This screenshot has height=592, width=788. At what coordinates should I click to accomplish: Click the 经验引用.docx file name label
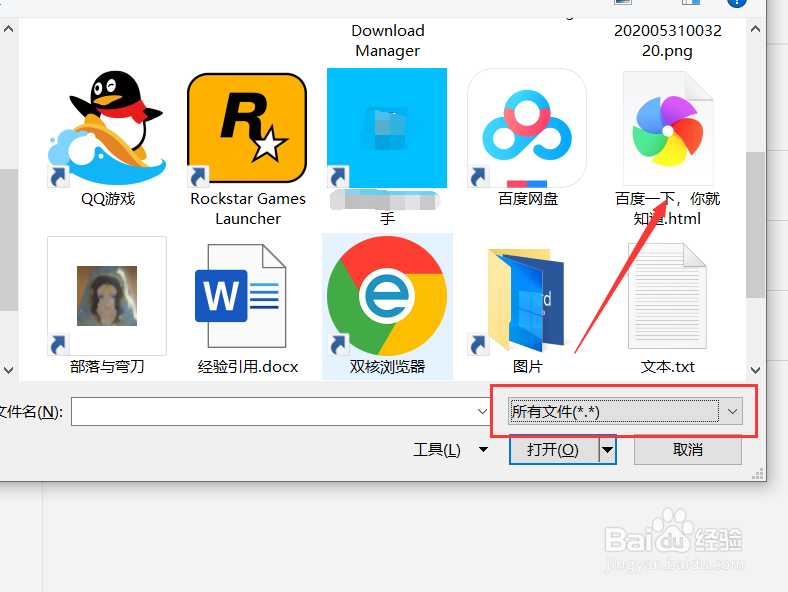(x=248, y=367)
